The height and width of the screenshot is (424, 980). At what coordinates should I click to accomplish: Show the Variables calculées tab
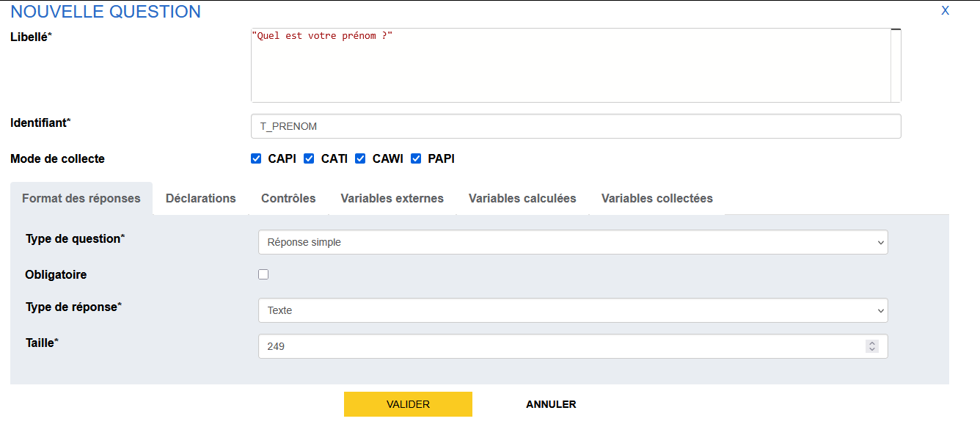click(x=522, y=199)
